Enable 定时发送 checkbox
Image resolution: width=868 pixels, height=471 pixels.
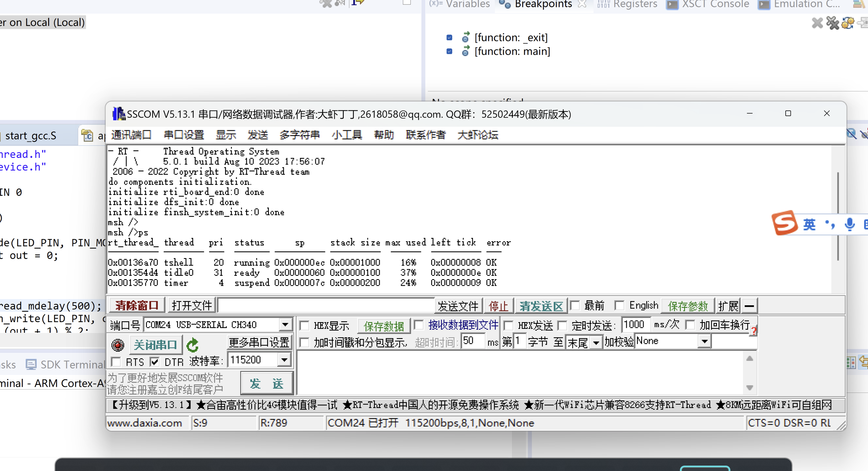(x=562, y=326)
